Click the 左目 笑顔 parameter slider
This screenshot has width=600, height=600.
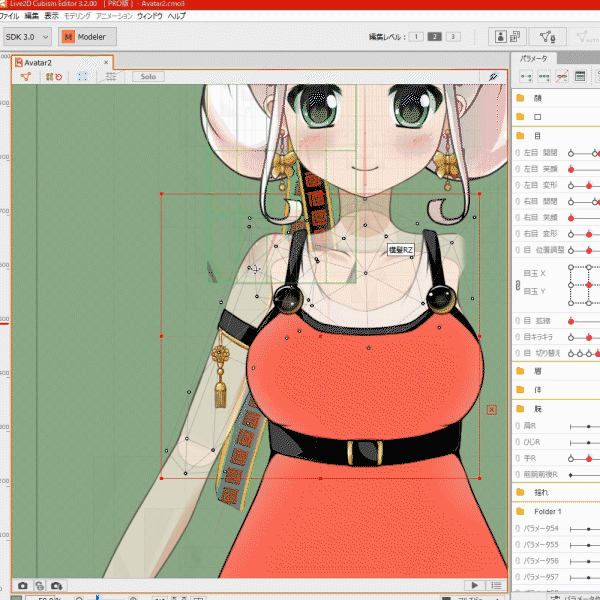pyautogui.click(x=585, y=170)
